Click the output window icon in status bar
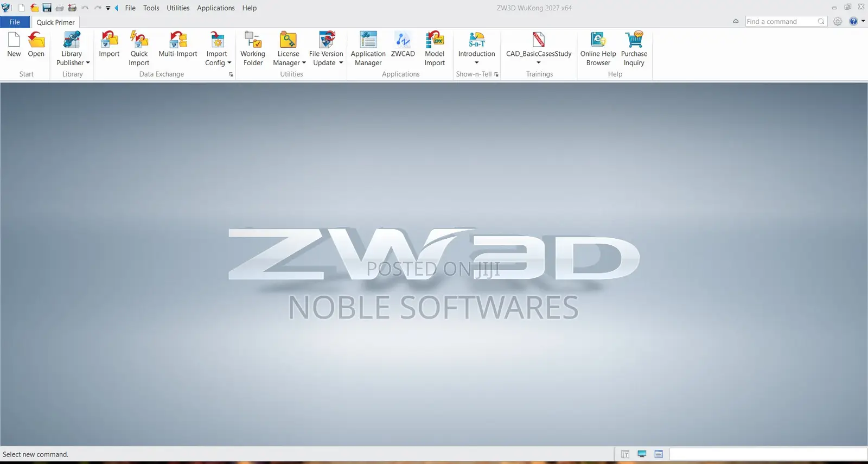The image size is (868, 464). click(659, 454)
